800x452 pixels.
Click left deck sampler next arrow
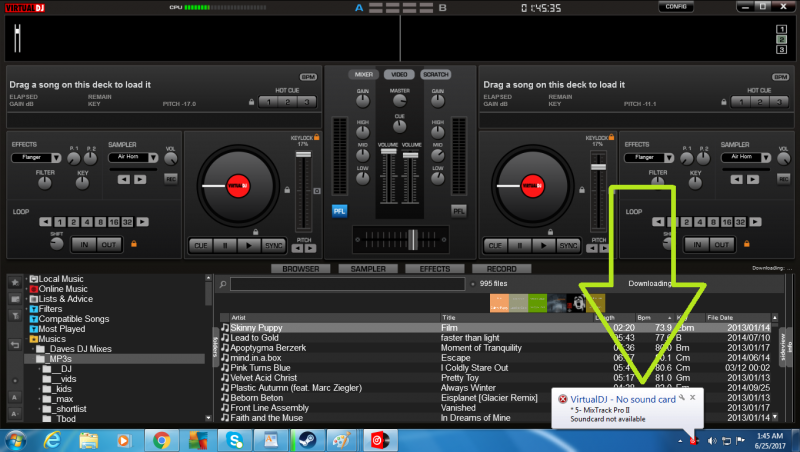[140, 179]
